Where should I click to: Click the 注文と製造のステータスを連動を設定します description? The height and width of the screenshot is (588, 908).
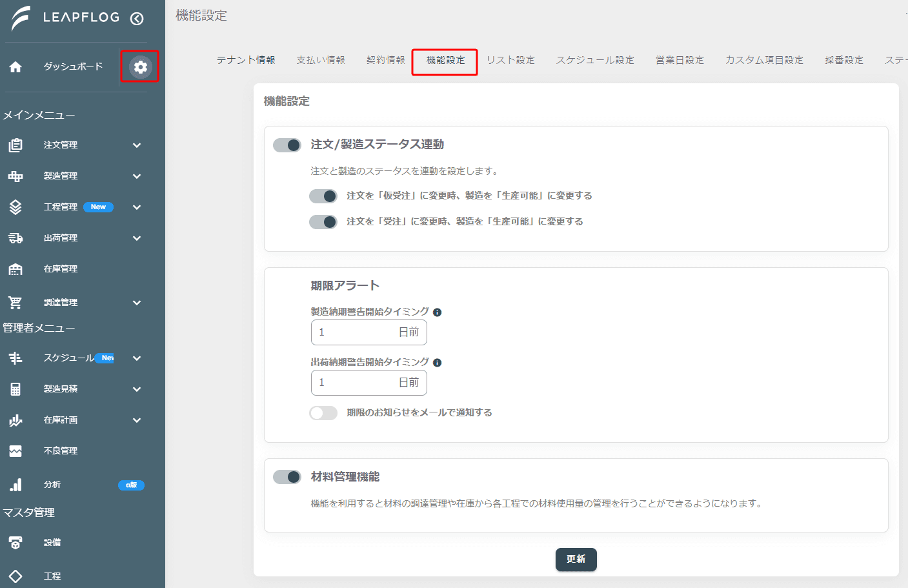pyautogui.click(x=404, y=171)
